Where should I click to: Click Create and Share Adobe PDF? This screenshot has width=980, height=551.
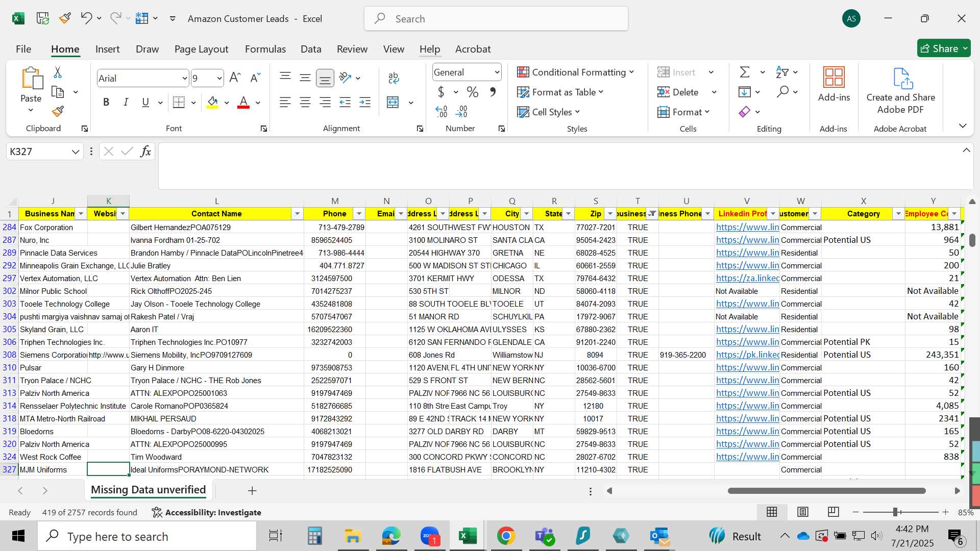click(x=901, y=91)
